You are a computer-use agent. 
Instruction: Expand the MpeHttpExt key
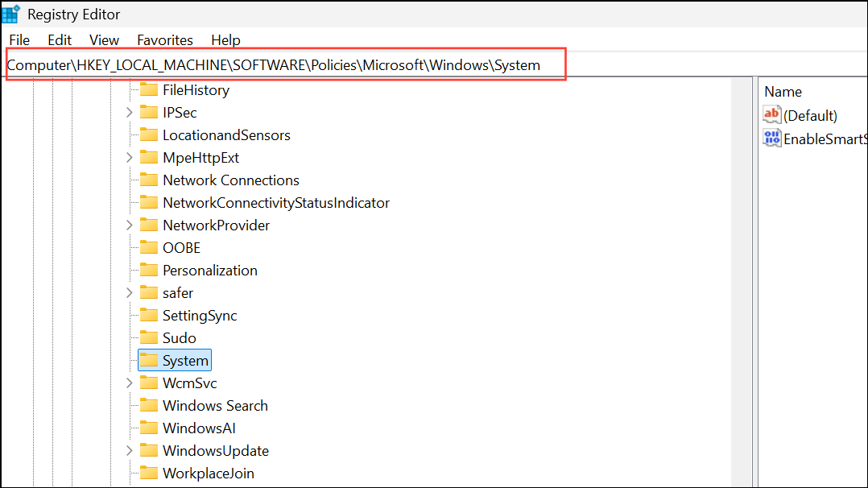tap(130, 157)
